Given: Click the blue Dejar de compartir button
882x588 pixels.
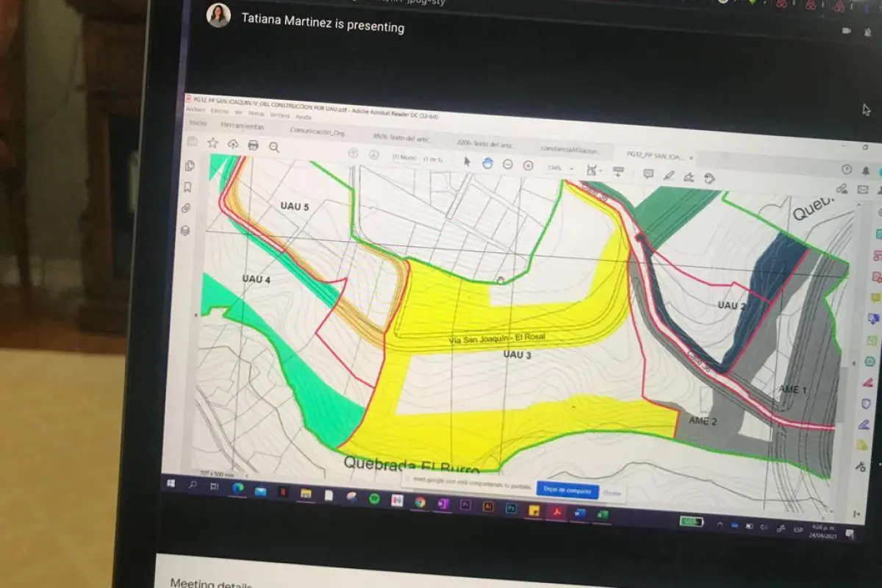Looking at the screenshot, I should (x=567, y=490).
